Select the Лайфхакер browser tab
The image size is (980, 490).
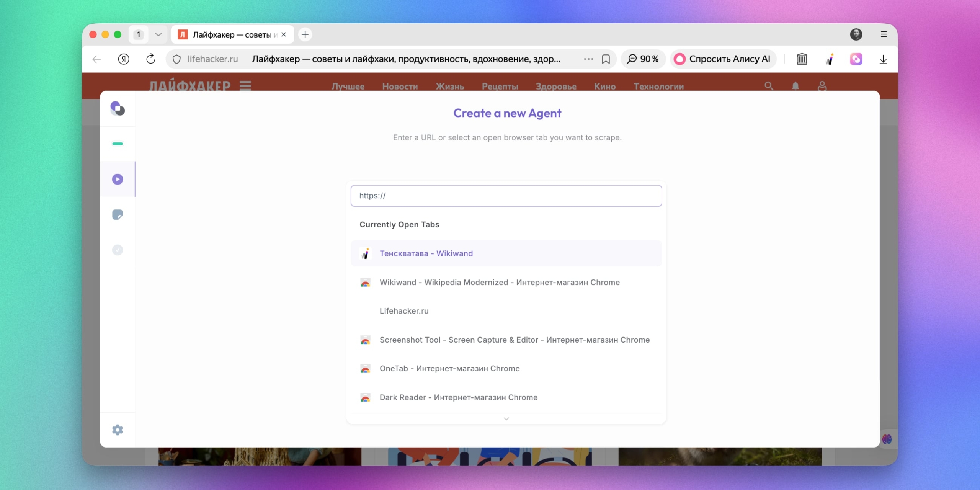(x=232, y=34)
